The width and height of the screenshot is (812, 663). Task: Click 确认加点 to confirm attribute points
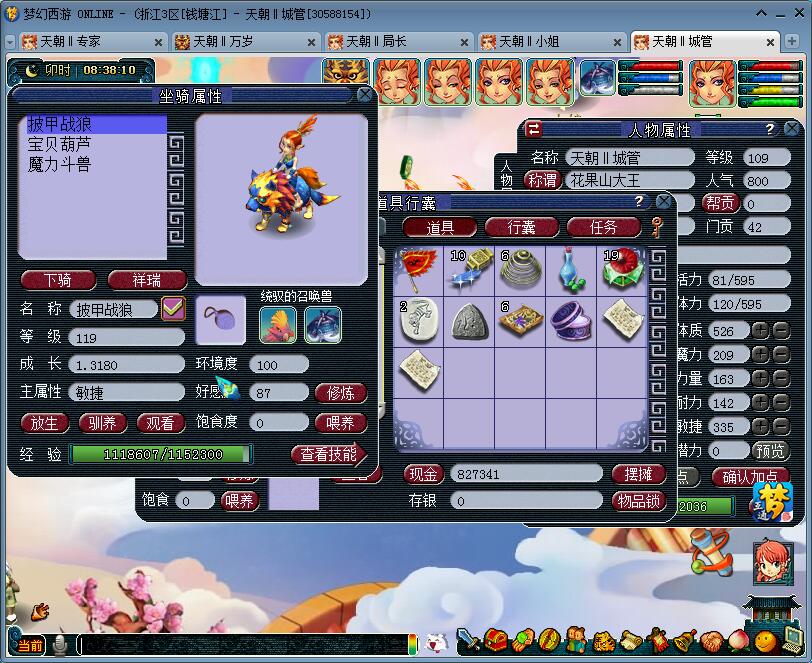point(750,477)
